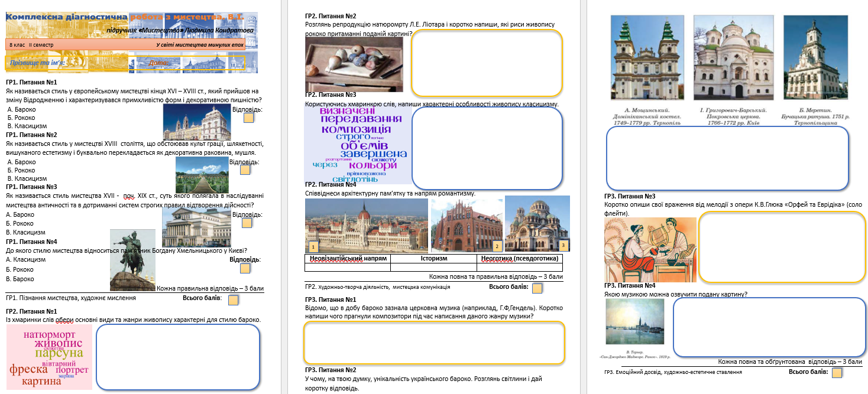Screen dimensions: 868x394
Task: Click the orange answer box beside the still life
Action: click(x=487, y=63)
